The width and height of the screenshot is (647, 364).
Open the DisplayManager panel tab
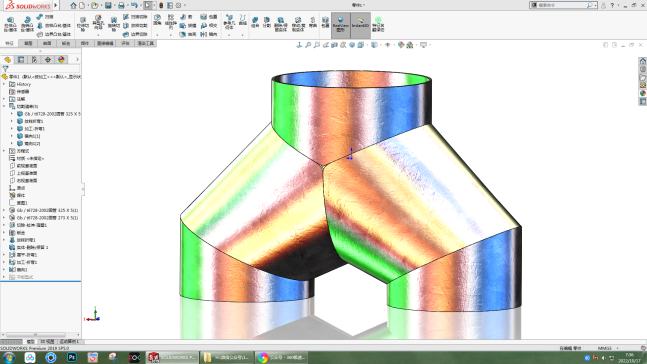pos(61,60)
